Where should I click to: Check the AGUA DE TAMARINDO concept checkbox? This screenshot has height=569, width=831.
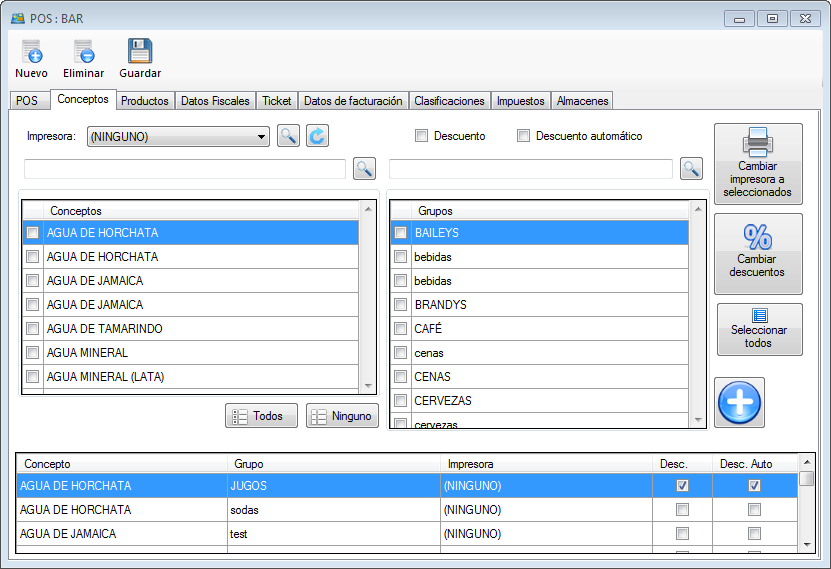pos(32,328)
